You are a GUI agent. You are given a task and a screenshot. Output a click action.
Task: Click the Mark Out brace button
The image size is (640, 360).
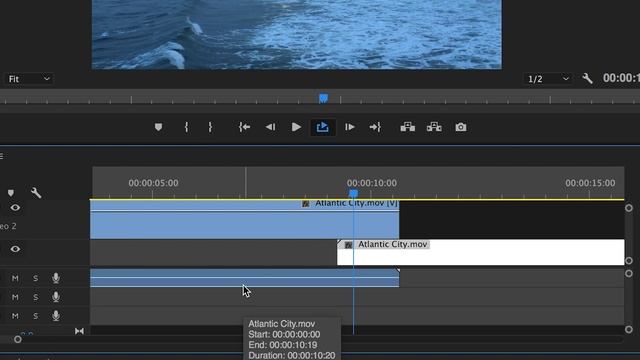point(210,127)
